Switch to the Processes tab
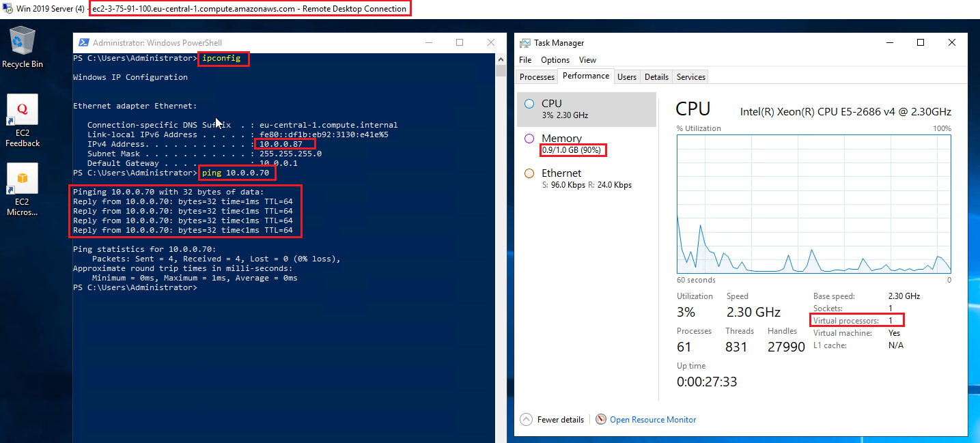980x443 pixels. pos(537,77)
